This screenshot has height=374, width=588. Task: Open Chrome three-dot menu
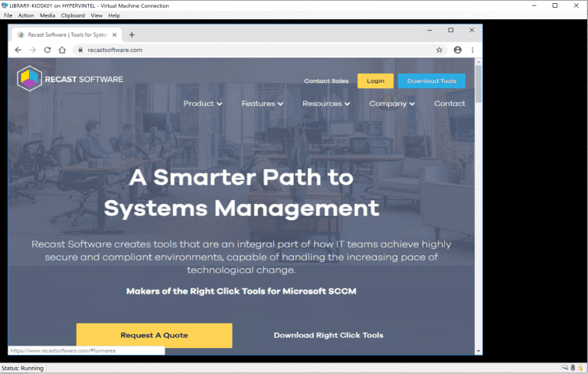[x=472, y=50]
